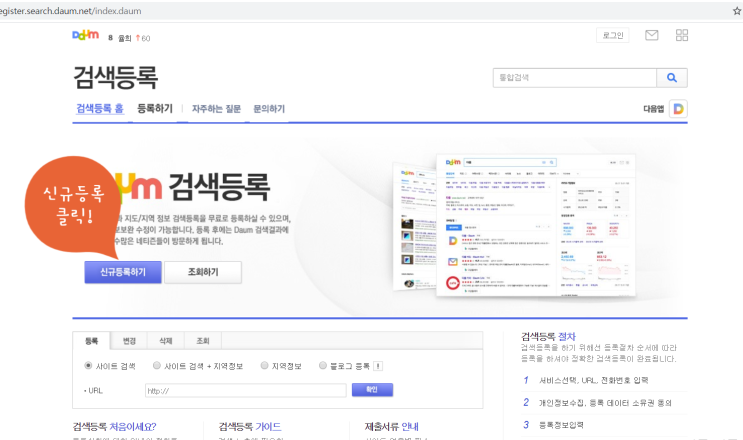The height and width of the screenshot is (440, 743).
Task: Bookmark page with star icon
Action: pos(737,11)
